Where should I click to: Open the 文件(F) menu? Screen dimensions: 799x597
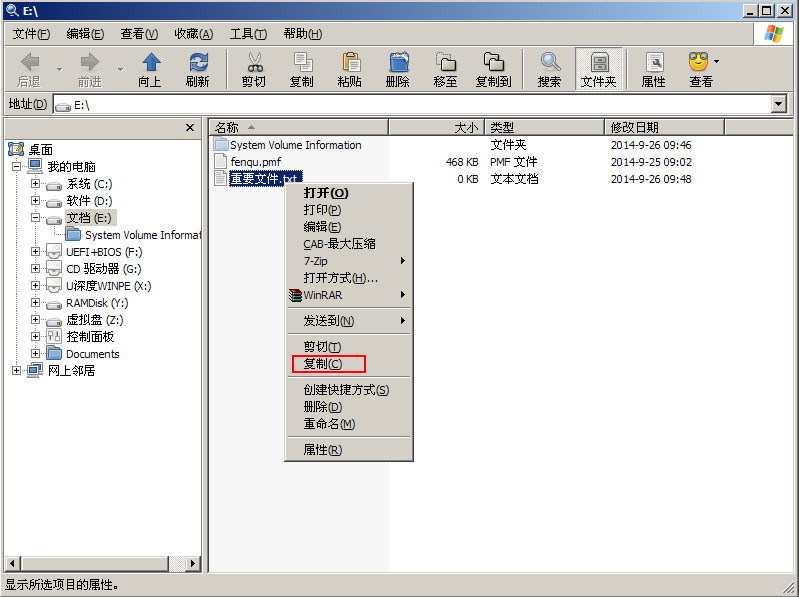(x=31, y=34)
